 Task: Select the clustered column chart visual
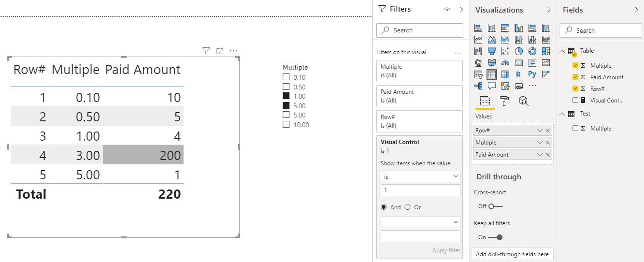tap(519, 28)
